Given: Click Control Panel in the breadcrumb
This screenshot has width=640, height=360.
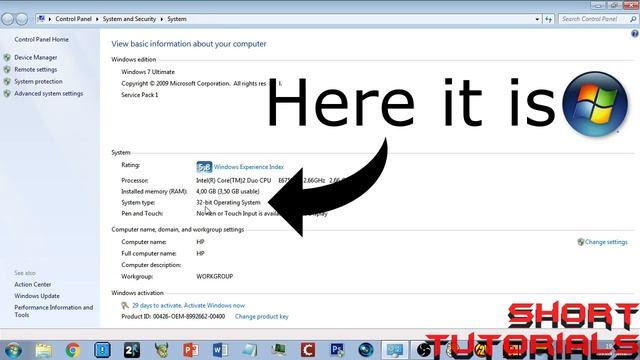Looking at the screenshot, I should [x=73, y=19].
